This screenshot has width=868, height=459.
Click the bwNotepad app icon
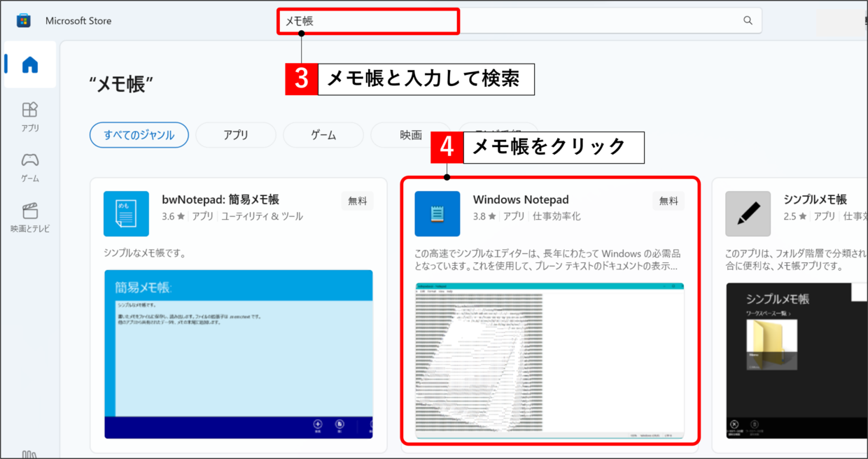coord(126,213)
